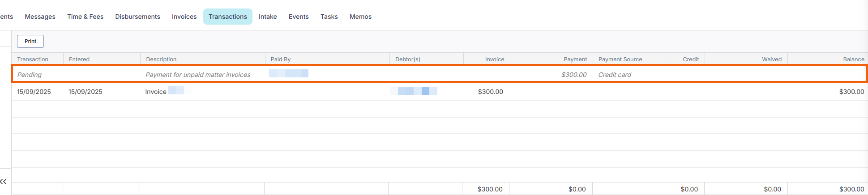Open the Tasks tab
Screen dimensions: 868x195
tap(329, 17)
